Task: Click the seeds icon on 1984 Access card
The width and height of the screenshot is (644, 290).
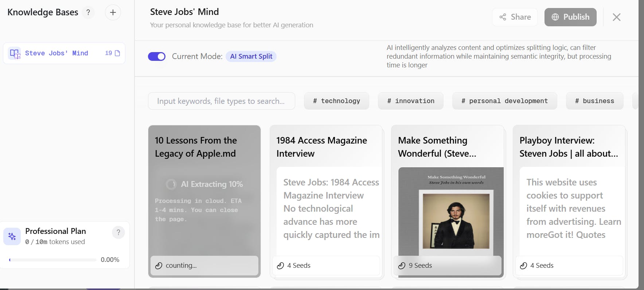Action: point(280,266)
